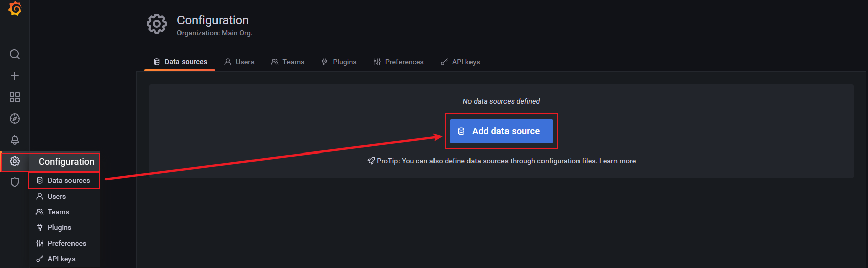The height and width of the screenshot is (268, 868).
Task: Click the Configuration page title text
Action: pos(213,20)
